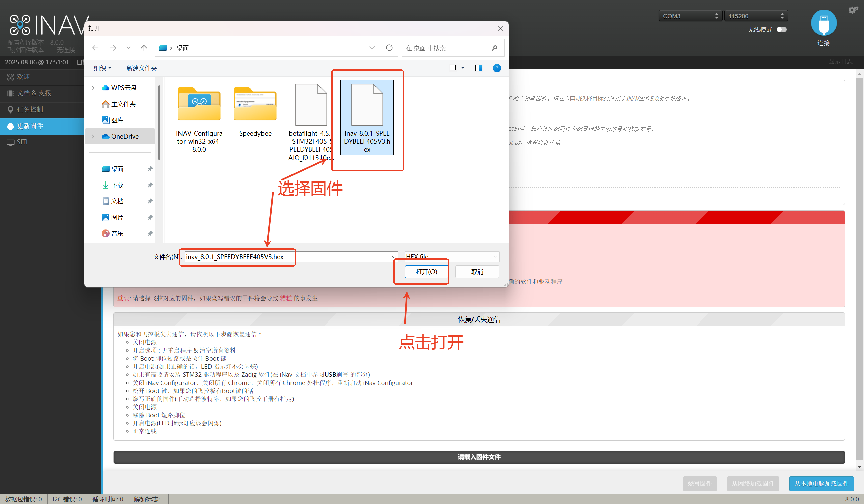
Task: Open the 组织 menu
Action: click(102, 68)
